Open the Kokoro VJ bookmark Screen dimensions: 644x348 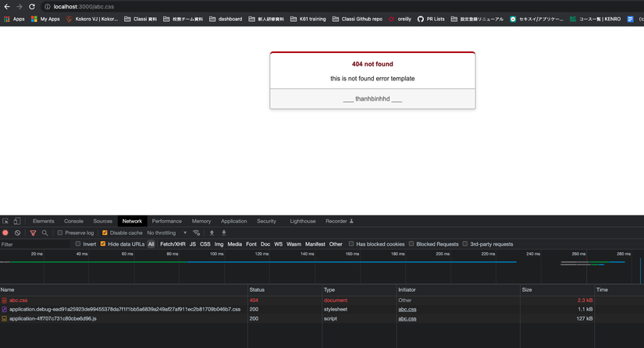tap(92, 19)
